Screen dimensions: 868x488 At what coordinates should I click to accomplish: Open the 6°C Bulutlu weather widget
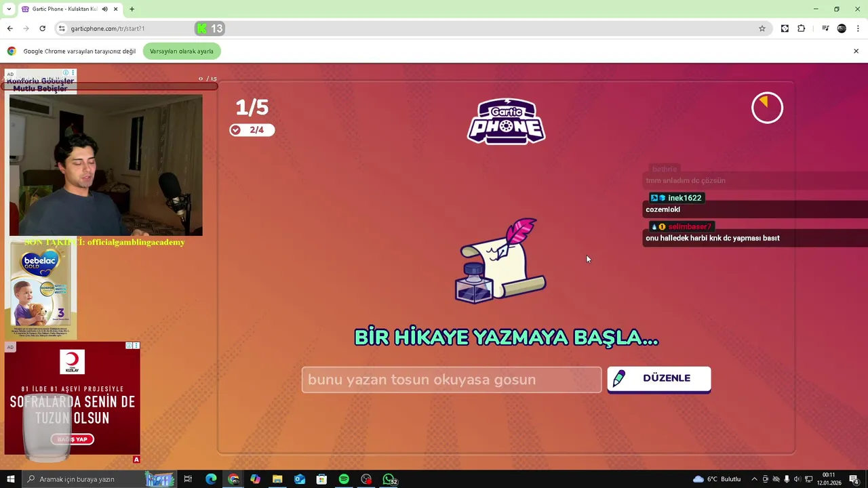click(x=717, y=479)
